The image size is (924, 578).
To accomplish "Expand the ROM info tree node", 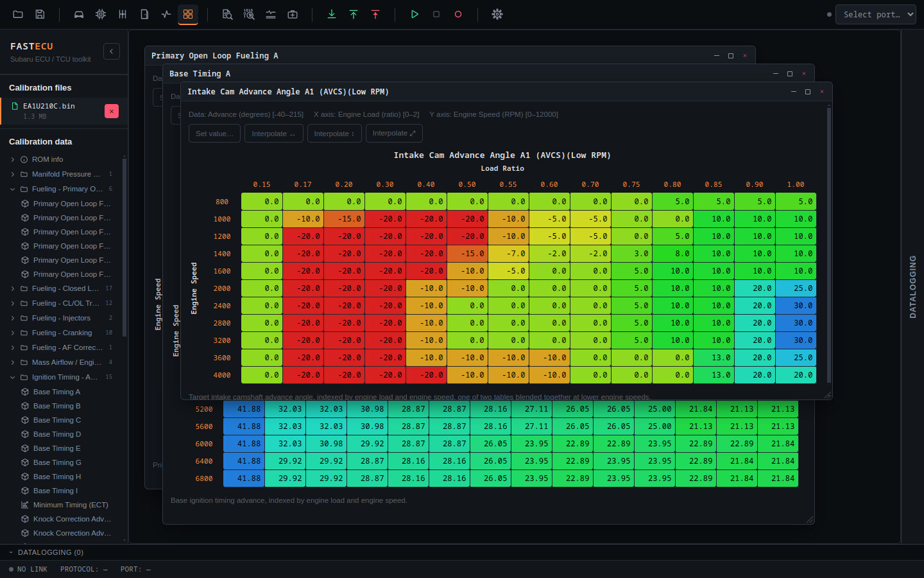I will (13, 159).
